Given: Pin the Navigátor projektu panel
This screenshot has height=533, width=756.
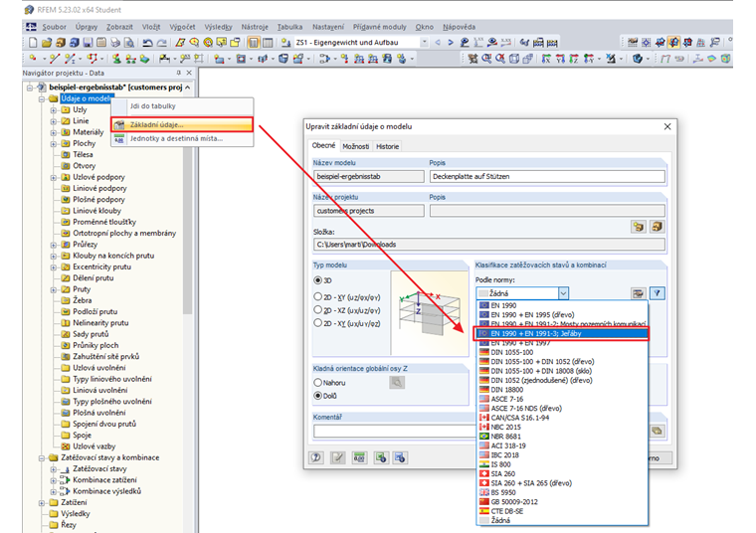Looking at the screenshot, I should tap(178, 73).
